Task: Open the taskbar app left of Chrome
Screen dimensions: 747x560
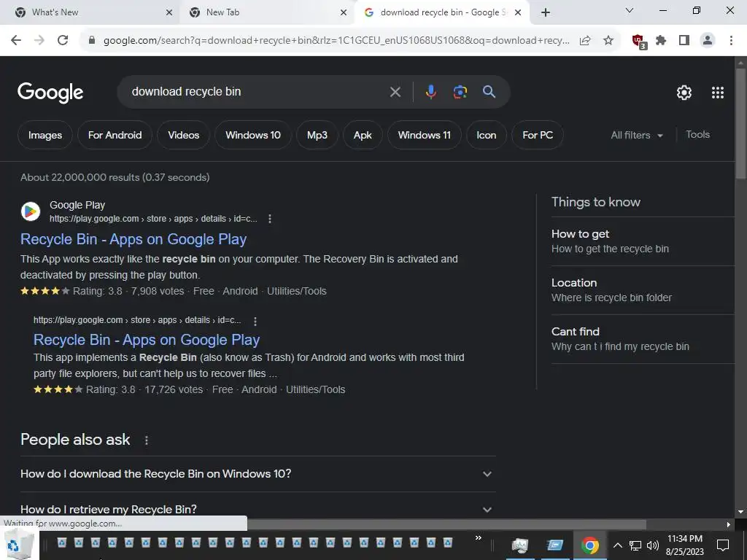Action: 554,545
